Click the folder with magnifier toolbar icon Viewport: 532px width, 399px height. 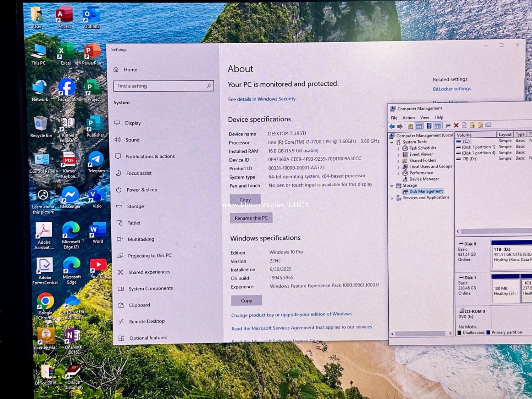pyautogui.click(x=480, y=125)
